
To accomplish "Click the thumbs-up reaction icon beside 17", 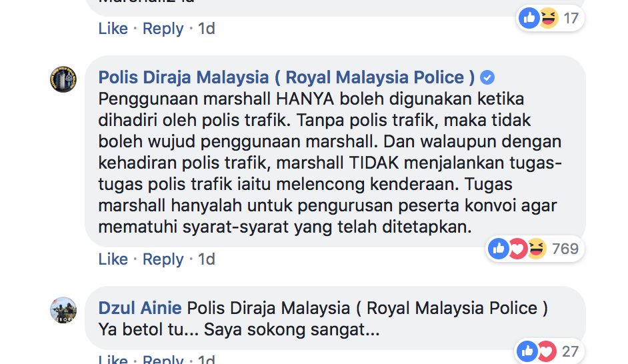I will click(529, 19).
